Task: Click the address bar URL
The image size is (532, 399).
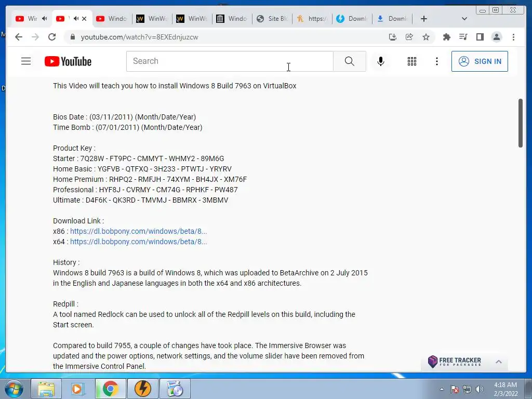Action: click(139, 37)
